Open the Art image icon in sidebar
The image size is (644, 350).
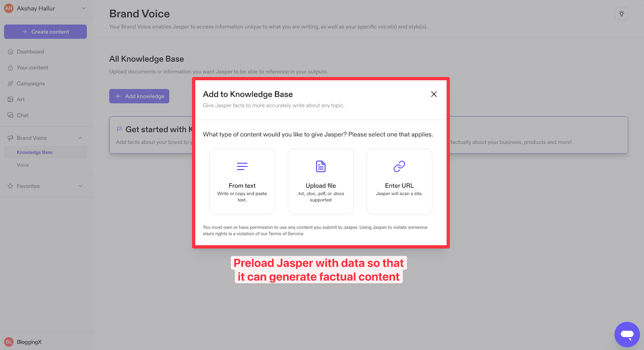point(10,99)
